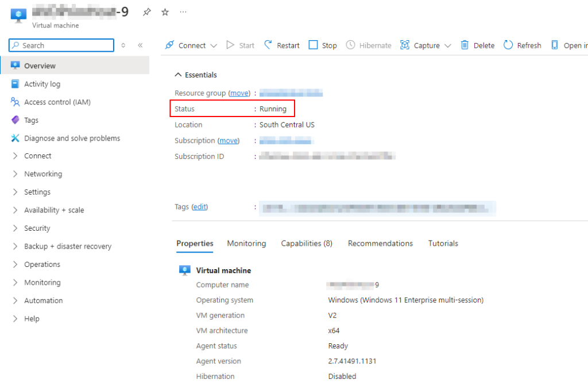Image resolution: width=588 pixels, height=384 pixels.
Task: Switch to the Capabilities (8) tab
Action: point(307,243)
